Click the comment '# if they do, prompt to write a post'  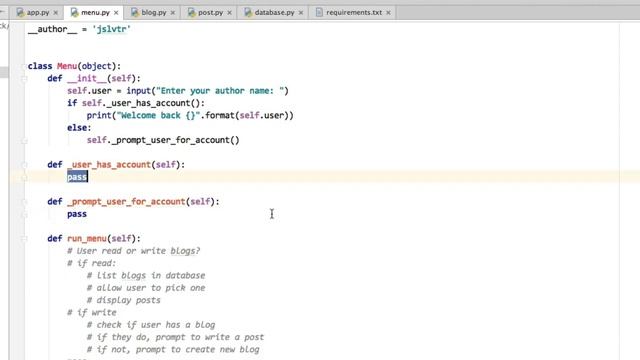[175, 337]
